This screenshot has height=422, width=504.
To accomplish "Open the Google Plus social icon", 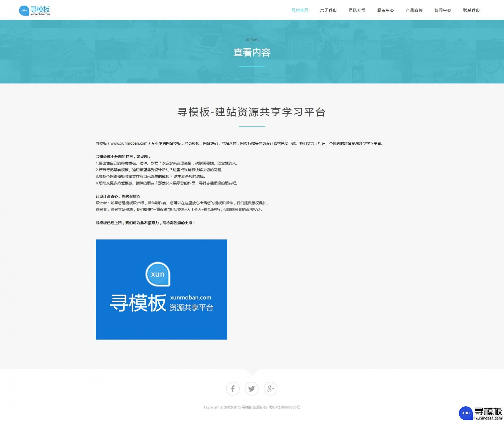I will 271,389.
